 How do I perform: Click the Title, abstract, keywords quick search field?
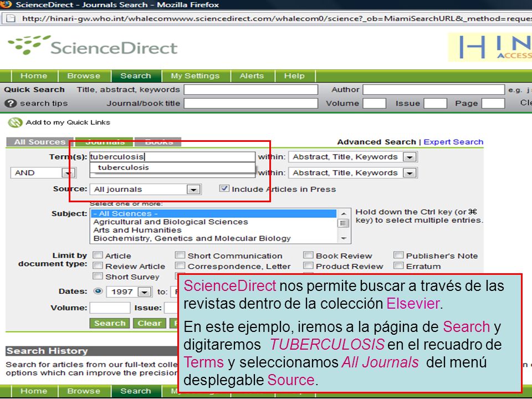pyautogui.click(x=250, y=90)
